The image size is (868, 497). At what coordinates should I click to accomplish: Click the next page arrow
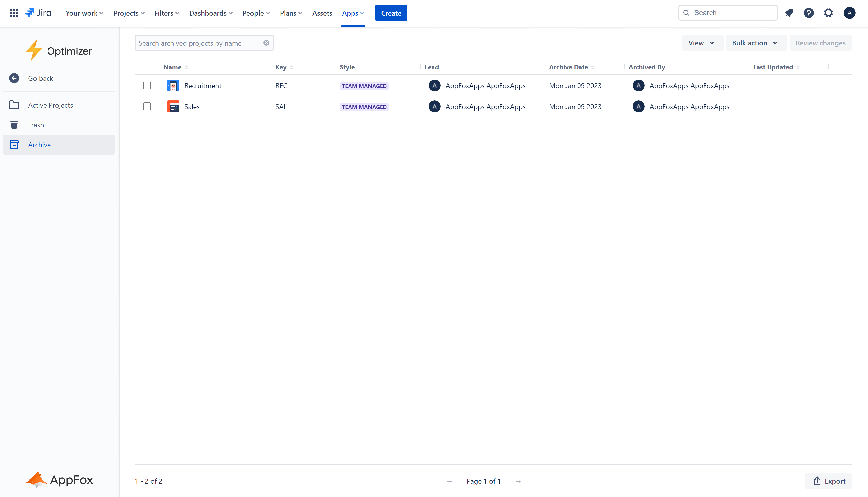tap(518, 481)
